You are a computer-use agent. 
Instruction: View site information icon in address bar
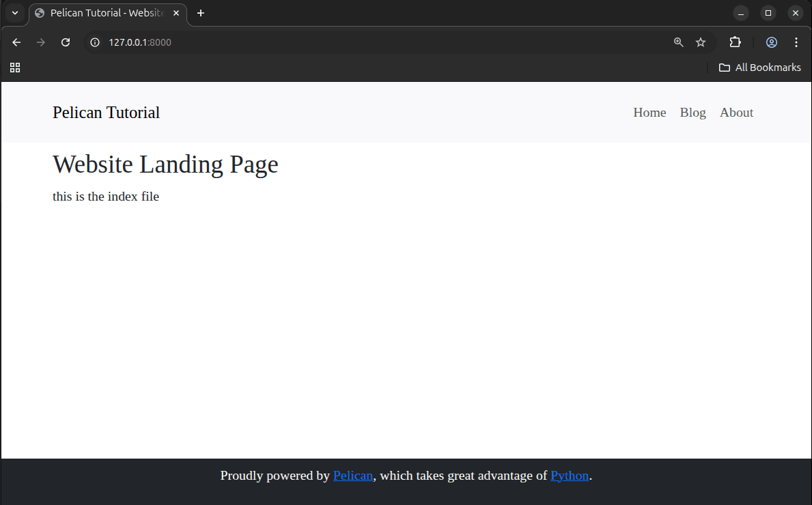[x=95, y=42]
